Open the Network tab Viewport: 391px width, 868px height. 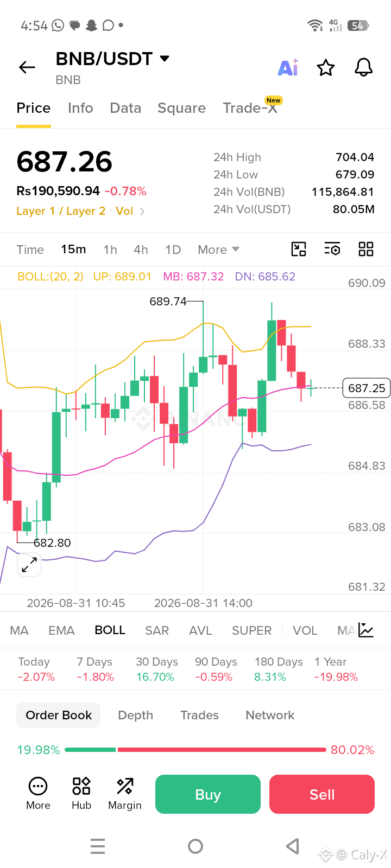[270, 715]
